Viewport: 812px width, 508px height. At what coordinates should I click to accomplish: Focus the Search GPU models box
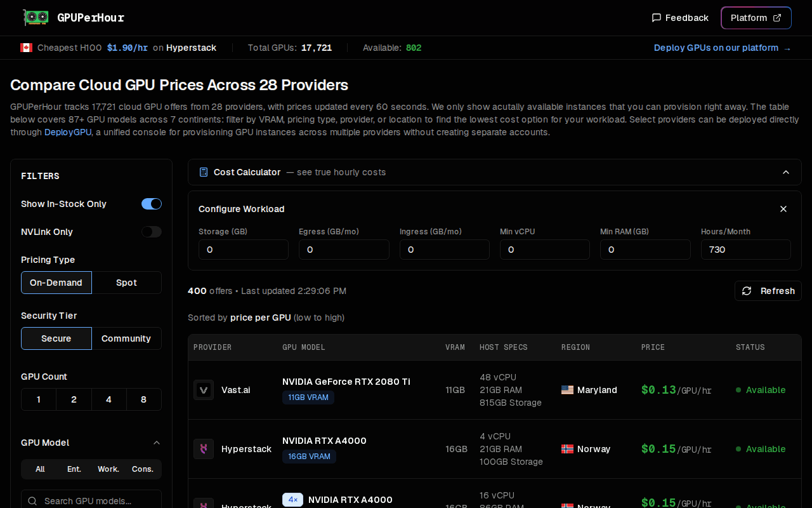click(91, 501)
